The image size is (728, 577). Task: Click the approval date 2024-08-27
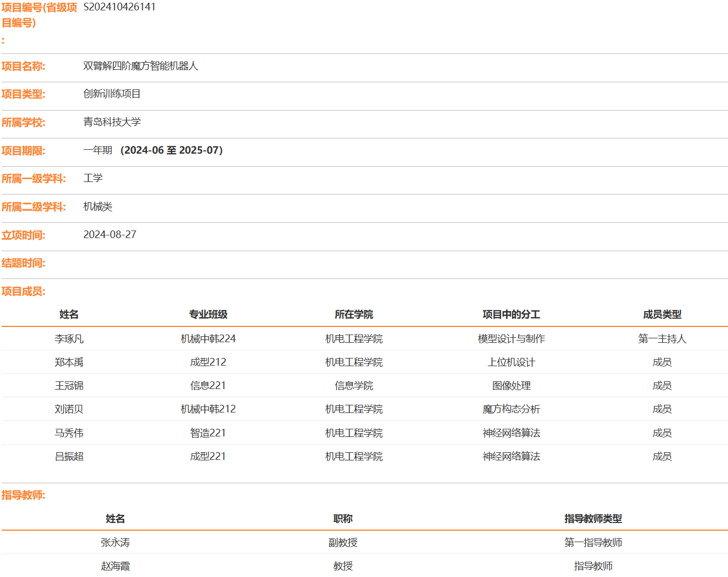tap(110, 235)
